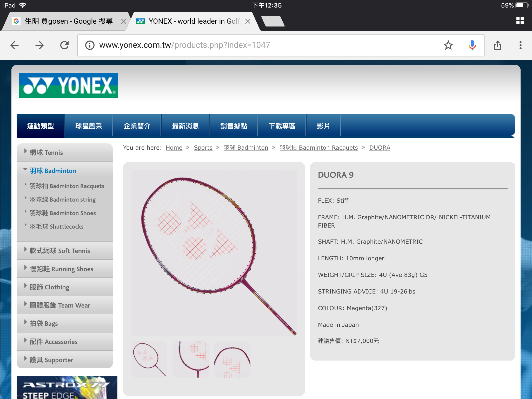Screen dimensions: 532x399
Task: Start voice search with the microphone icon
Action: click(x=472, y=45)
